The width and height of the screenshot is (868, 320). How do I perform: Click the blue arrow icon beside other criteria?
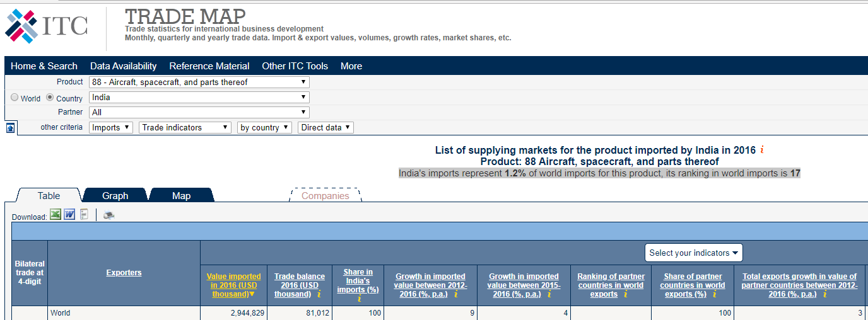coord(10,128)
